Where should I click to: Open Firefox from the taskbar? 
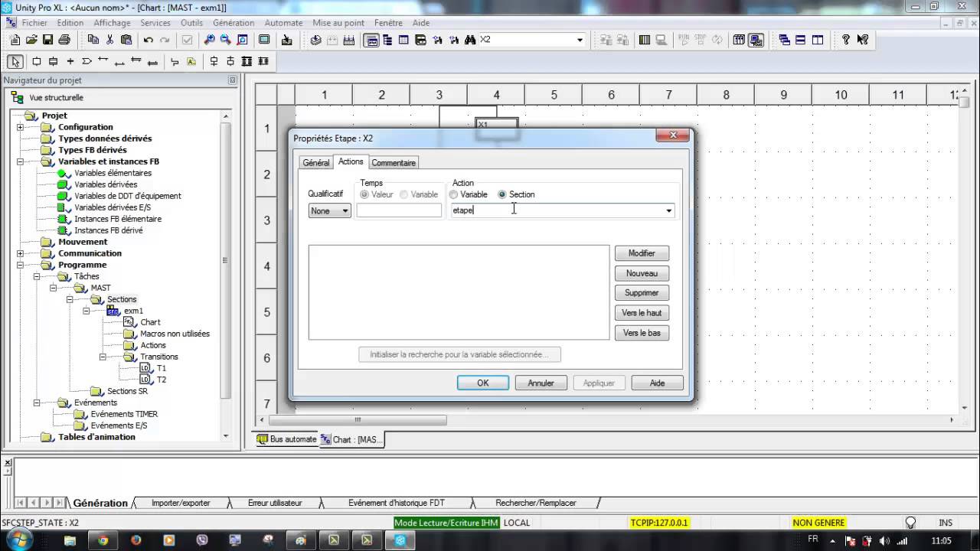point(136,540)
